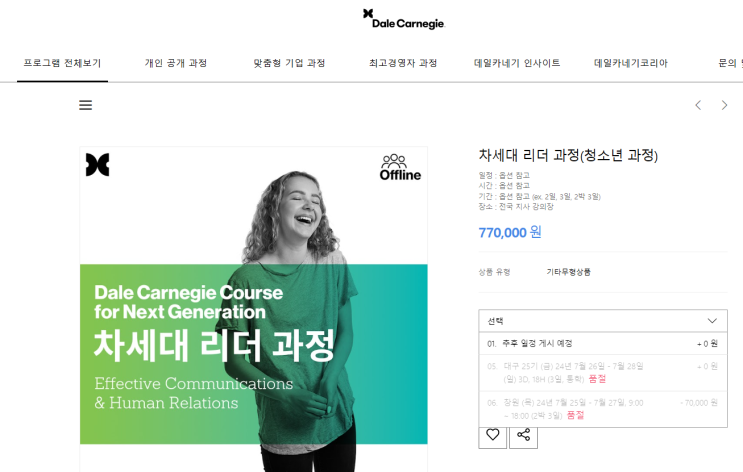This screenshot has width=743, height=472.
Task: Open the 최고경영자 과정 menu
Action: click(x=403, y=63)
